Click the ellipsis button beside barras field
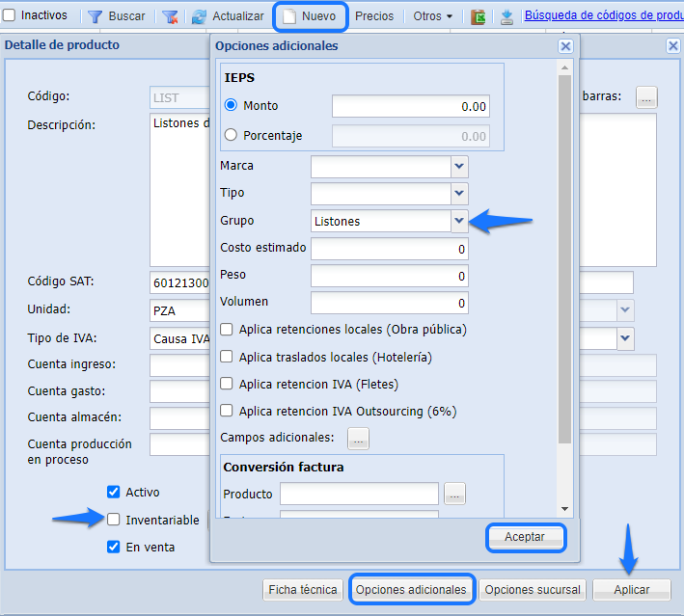Screen dimensions: 684x616 click(x=646, y=96)
